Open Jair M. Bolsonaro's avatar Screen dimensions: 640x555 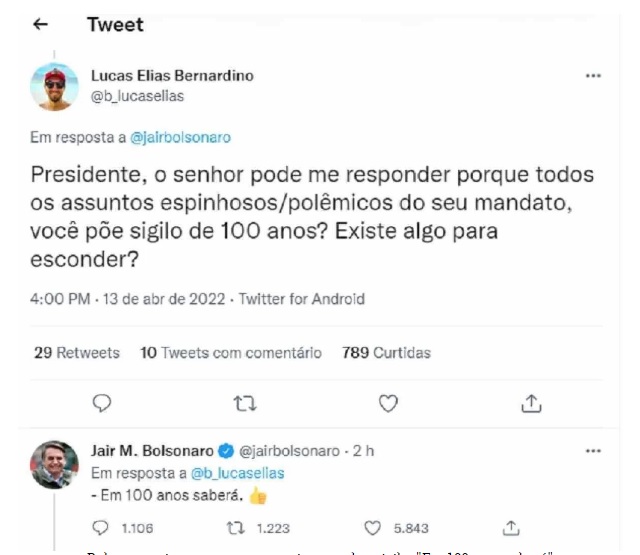click(55, 464)
